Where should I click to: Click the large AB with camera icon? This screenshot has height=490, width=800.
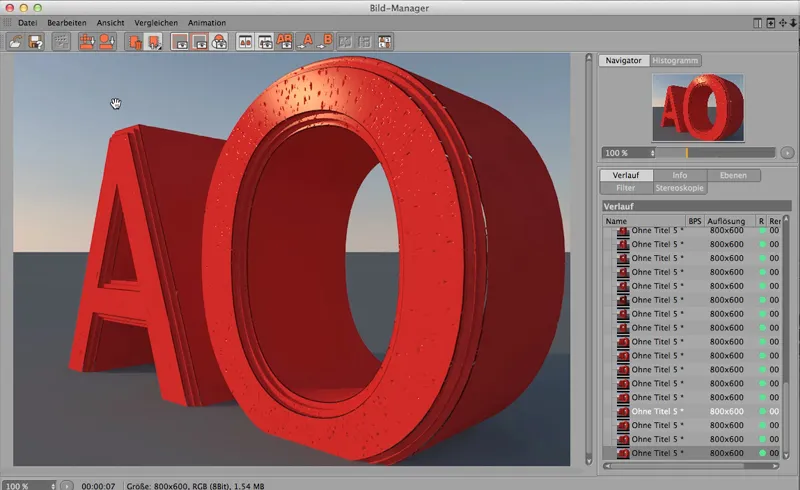coord(284,42)
